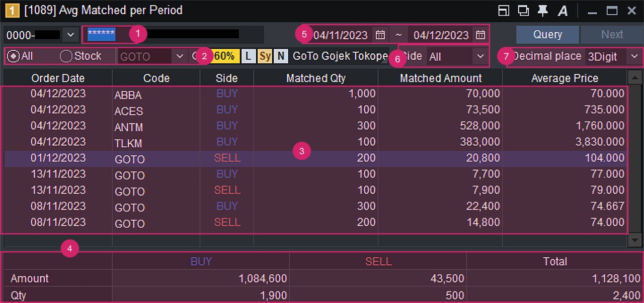Click the Query button
This screenshot has height=303, width=644.
coord(547,35)
